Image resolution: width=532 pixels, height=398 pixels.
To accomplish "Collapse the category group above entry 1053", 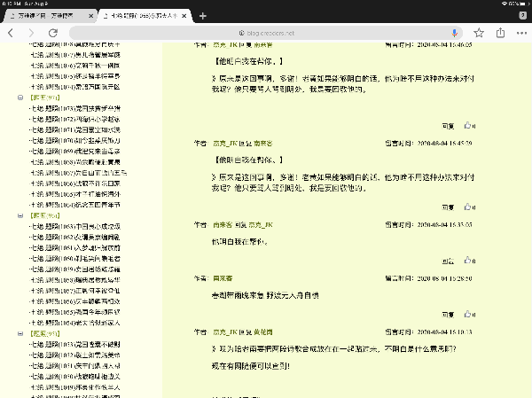I will pos(20,334).
